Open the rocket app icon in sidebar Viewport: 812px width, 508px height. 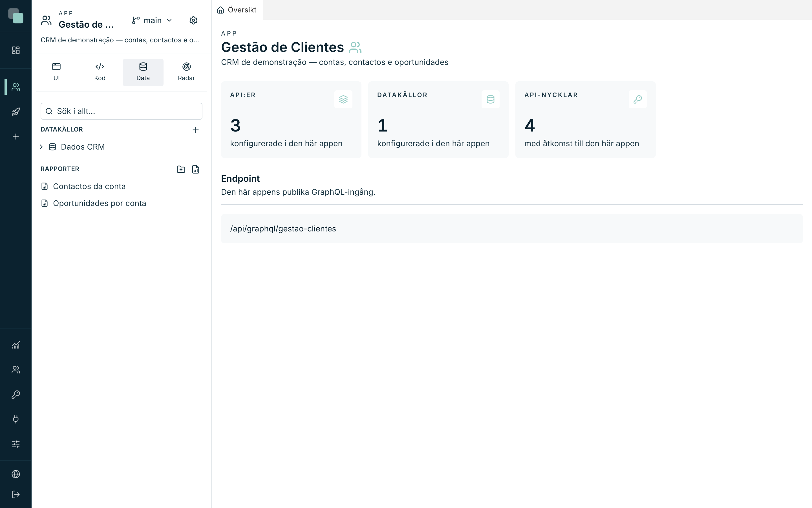tap(16, 112)
